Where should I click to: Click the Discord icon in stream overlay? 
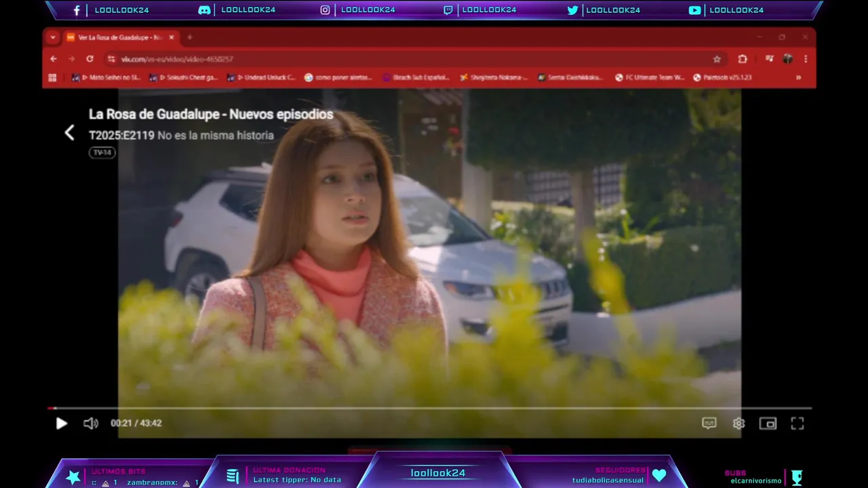coord(204,10)
